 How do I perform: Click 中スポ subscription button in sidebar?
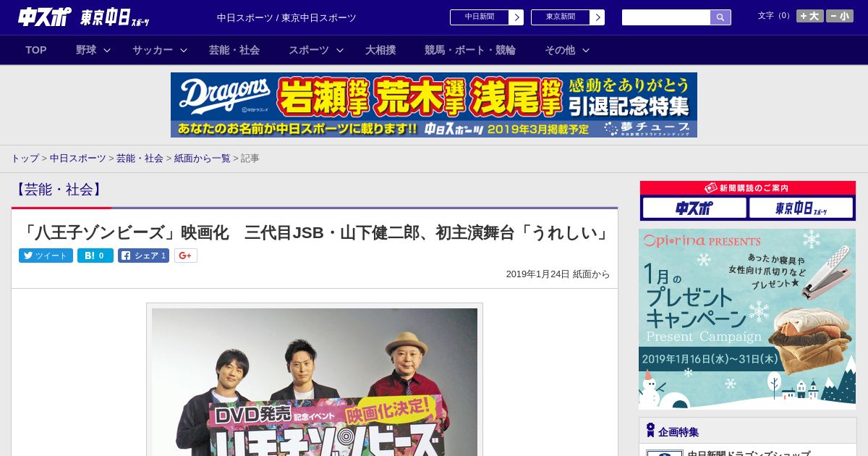[694, 208]
